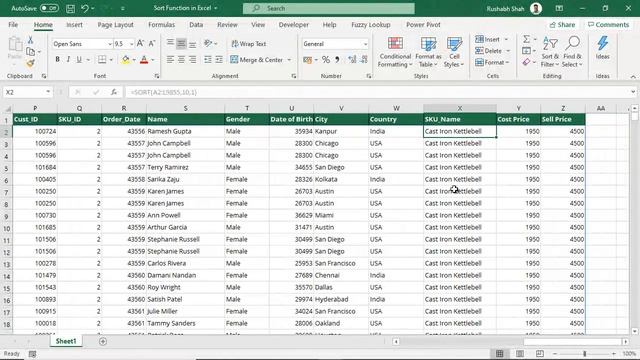Toggle Underline formatting
Image resolution: width=640 pixels, height=360 pixels.
79,60
